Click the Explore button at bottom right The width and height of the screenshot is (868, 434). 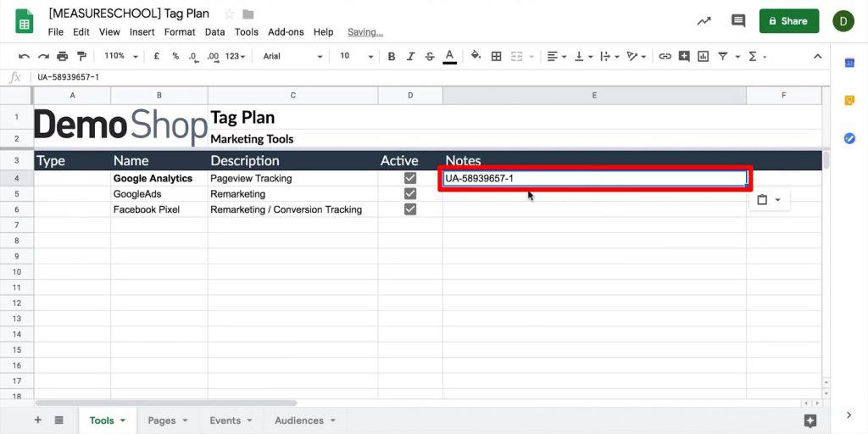pos(810,420)
